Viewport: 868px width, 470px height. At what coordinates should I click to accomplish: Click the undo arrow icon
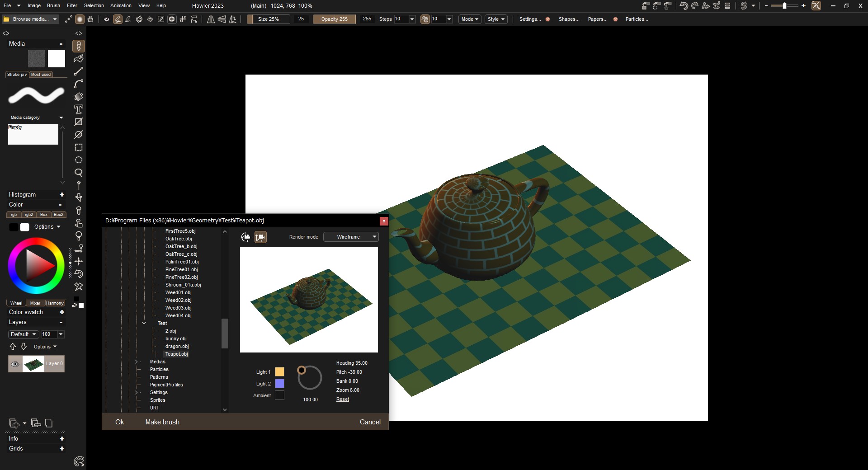point(684,6)
